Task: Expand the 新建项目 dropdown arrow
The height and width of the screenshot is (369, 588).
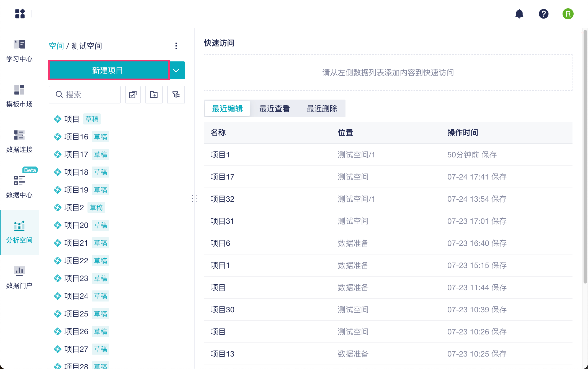Action: (x=176, y=70)
